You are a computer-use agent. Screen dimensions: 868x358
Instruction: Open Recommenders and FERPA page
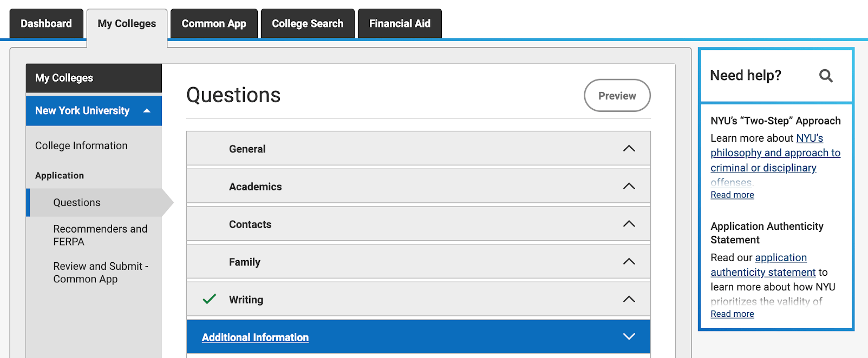click(100, 235)
